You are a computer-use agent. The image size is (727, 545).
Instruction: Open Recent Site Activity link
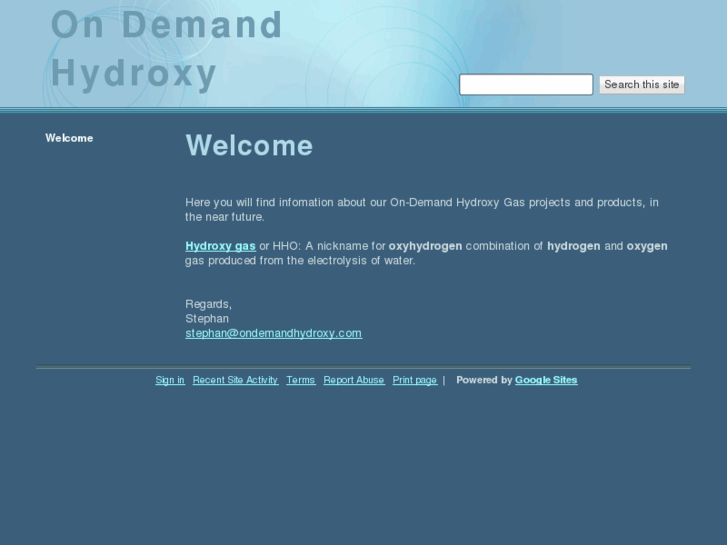pos(235,380)
